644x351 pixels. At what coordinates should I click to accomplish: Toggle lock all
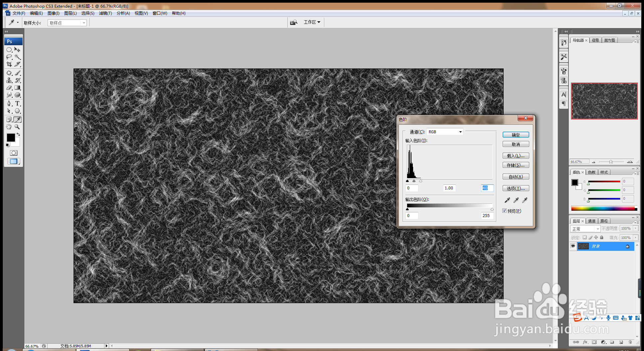601,237
